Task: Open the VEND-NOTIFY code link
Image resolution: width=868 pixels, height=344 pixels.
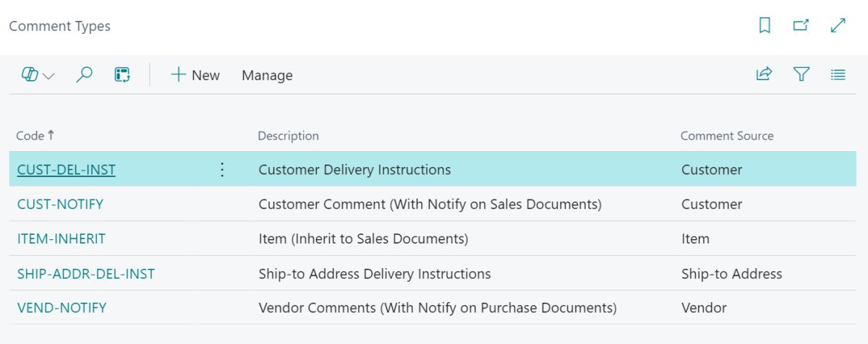Action: pyautogui.click(x=61, y=308)
